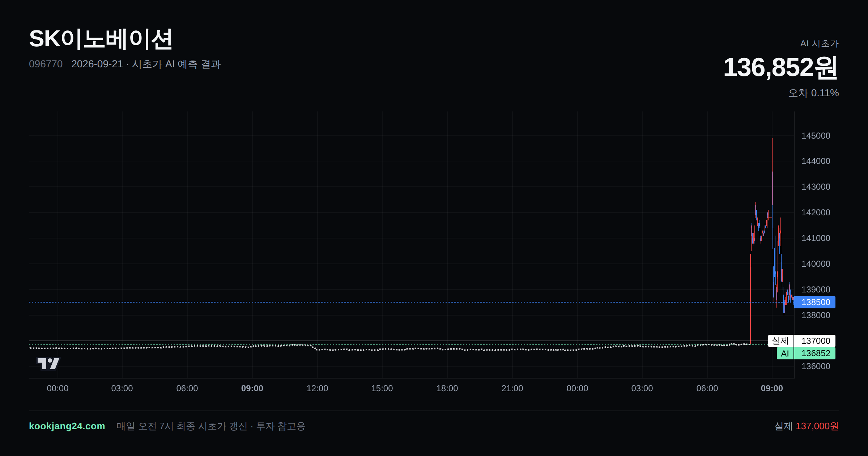
Task: Click the 136000 price axis label
Action: 816,366
